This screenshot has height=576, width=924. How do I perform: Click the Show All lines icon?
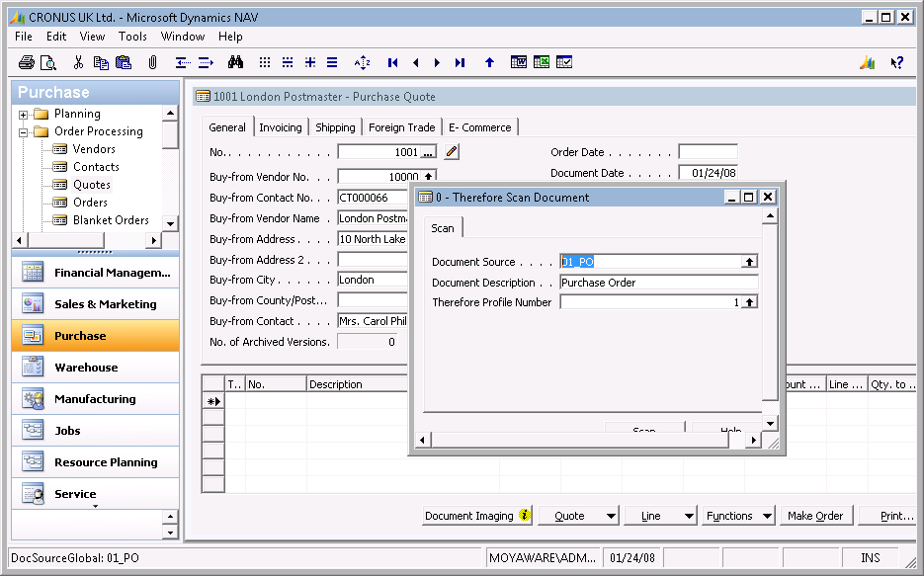(332, 62)
